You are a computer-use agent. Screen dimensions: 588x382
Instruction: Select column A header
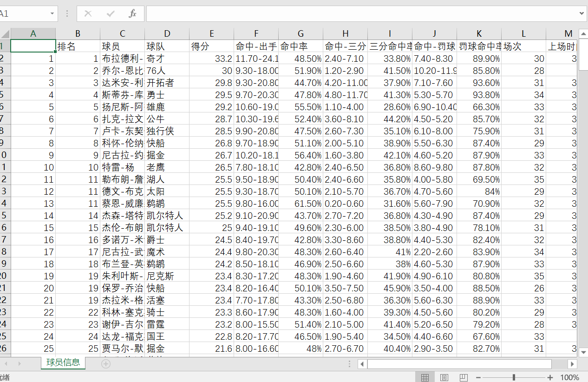click(x=33, y=33)
